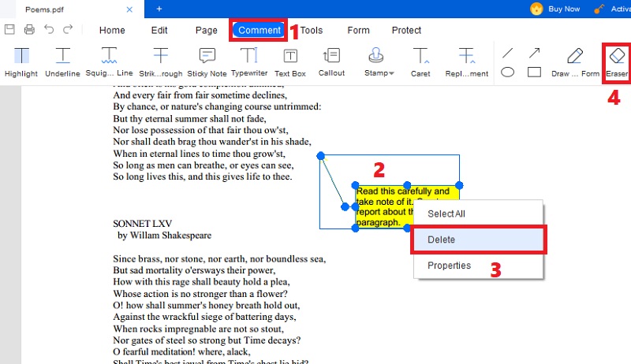Click line 'But thy eternal summer shall not fade,'
Image resolution: width=631 pixels, height=364 pixels.
click(x=189, y=118)
